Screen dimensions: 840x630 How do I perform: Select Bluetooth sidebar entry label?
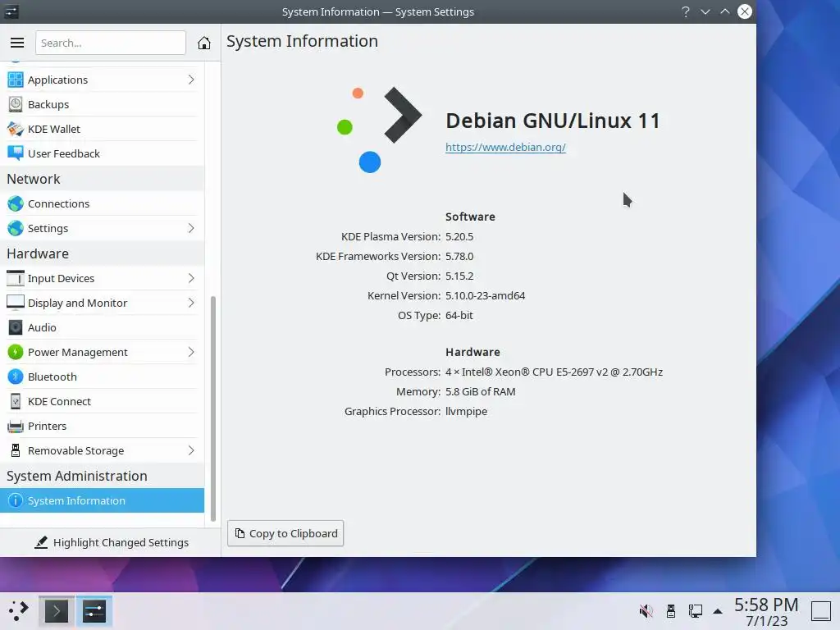click(x=52, y=377)
